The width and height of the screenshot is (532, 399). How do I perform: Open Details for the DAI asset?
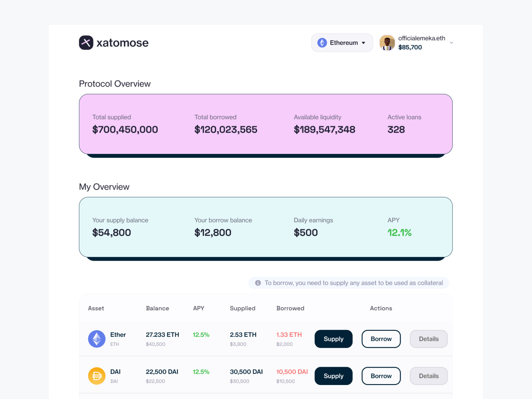coord(429,376)
